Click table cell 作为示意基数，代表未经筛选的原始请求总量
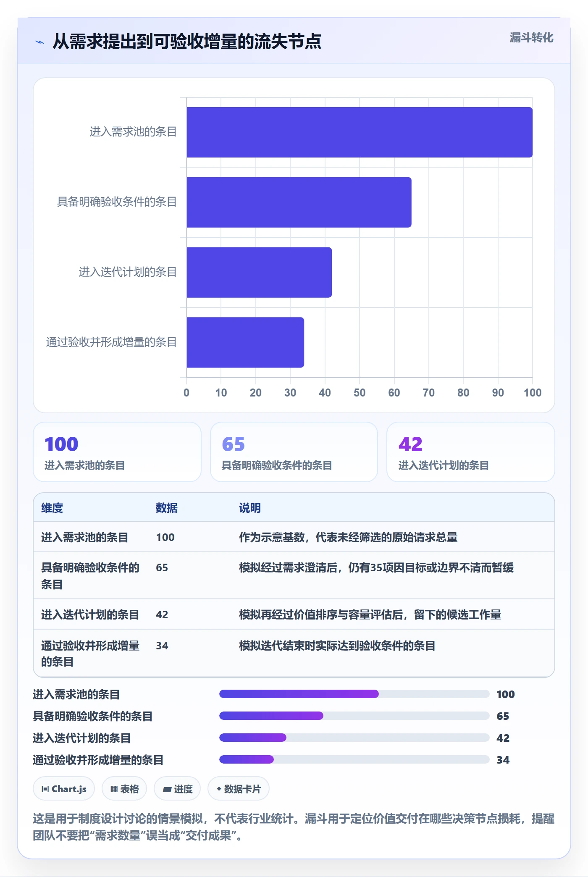Image resolution: width=588 pixels, height=877 pixels. pos(348,537)
